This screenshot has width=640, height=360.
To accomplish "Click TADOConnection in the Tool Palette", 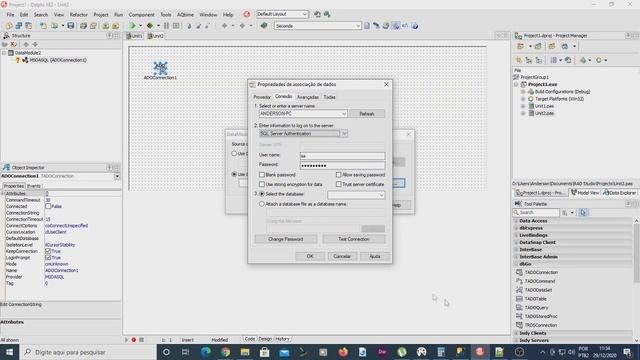I will point(541,272).
